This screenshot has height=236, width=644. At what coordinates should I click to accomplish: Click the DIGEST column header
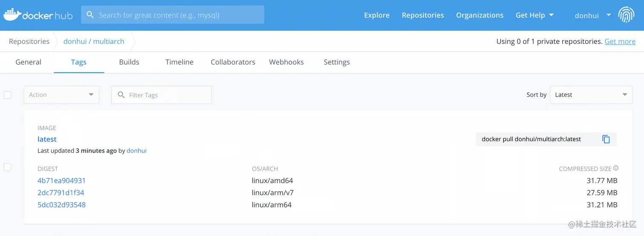[x=48, y=169]
